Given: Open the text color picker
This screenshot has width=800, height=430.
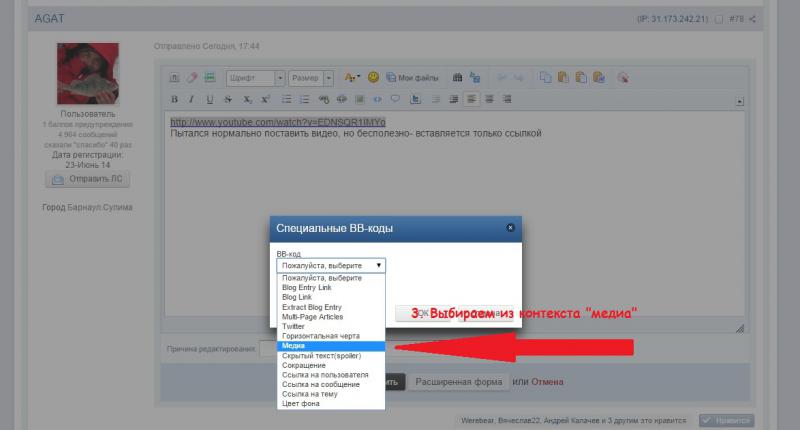Looking at the screenshot, I should [x=352, y=78].
